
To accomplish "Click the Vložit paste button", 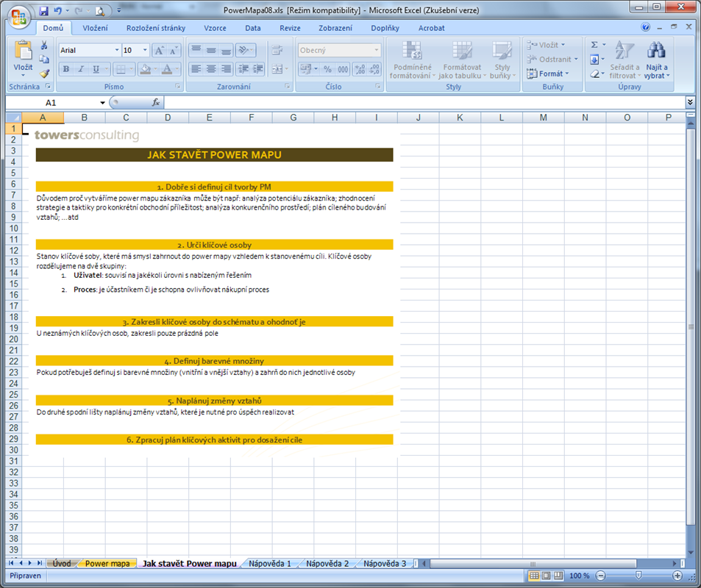I will [x=23, y=57].
